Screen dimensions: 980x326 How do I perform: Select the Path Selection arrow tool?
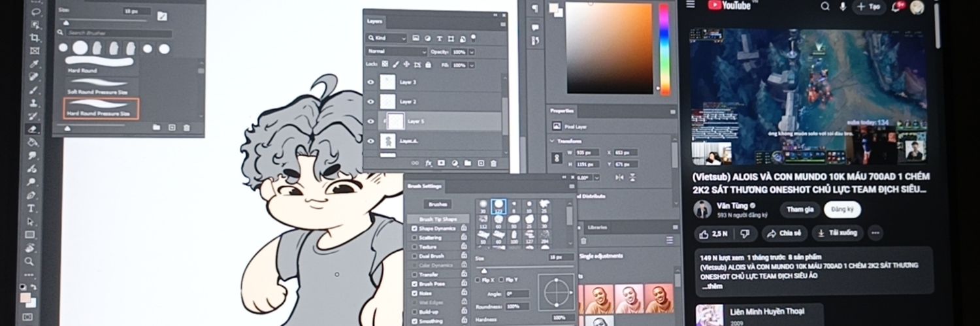pos(31,221)
